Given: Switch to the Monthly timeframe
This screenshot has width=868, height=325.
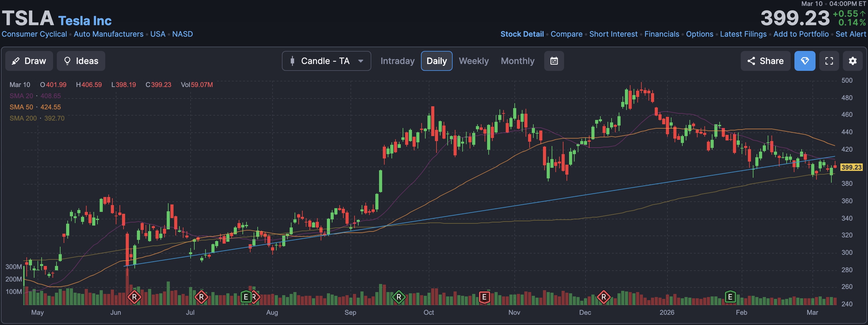Looking at the screenshot, I should click(518, 61).
